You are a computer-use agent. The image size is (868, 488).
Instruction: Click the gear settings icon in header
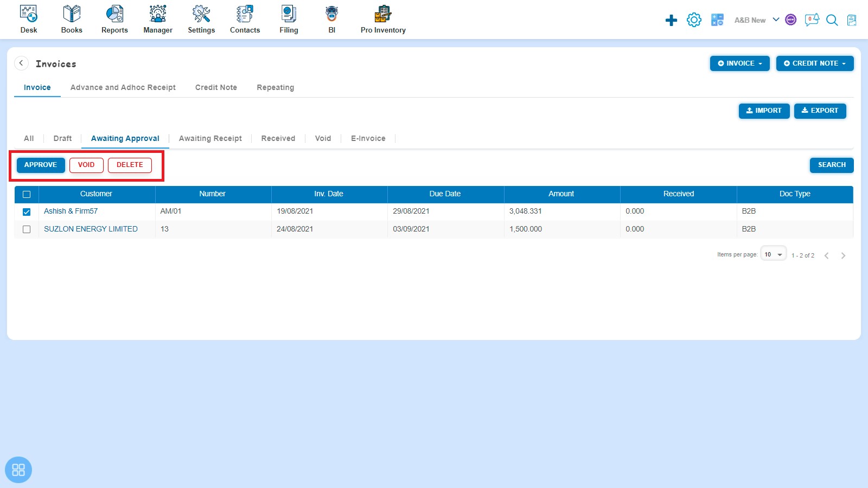694,20
